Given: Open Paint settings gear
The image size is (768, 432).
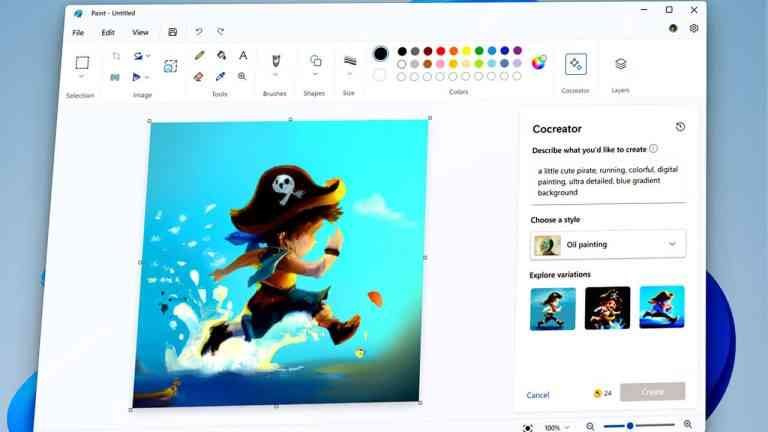Looking at the screenshot, I should 694,28.
